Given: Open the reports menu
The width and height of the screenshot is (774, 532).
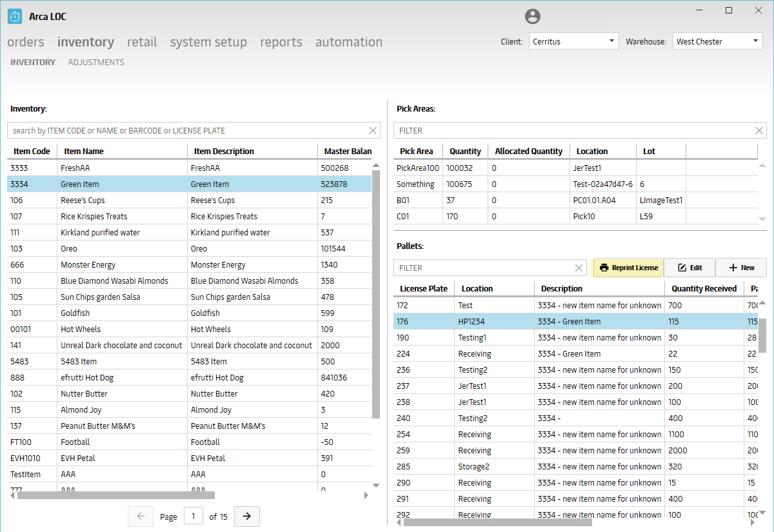Looking at the screenshot, I should pos(281,42).
